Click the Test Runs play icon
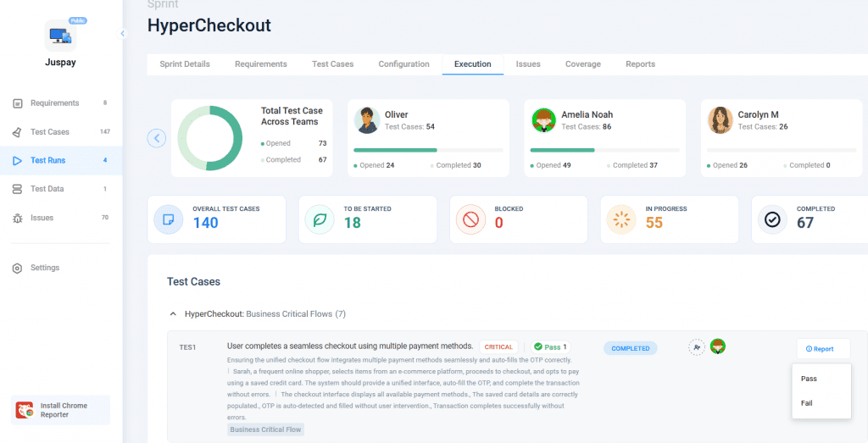The width and height of the screenshot is (868, 443). [x=18, y=161]
